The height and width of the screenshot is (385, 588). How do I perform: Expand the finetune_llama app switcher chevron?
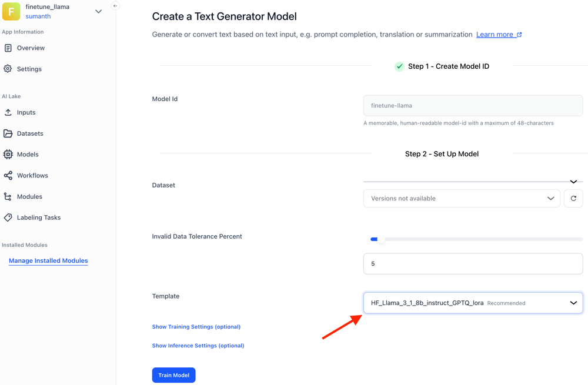(x=98, y=11)
